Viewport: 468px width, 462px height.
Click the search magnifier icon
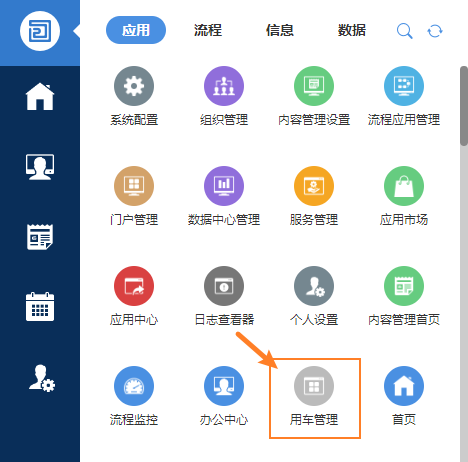point(405,31)
